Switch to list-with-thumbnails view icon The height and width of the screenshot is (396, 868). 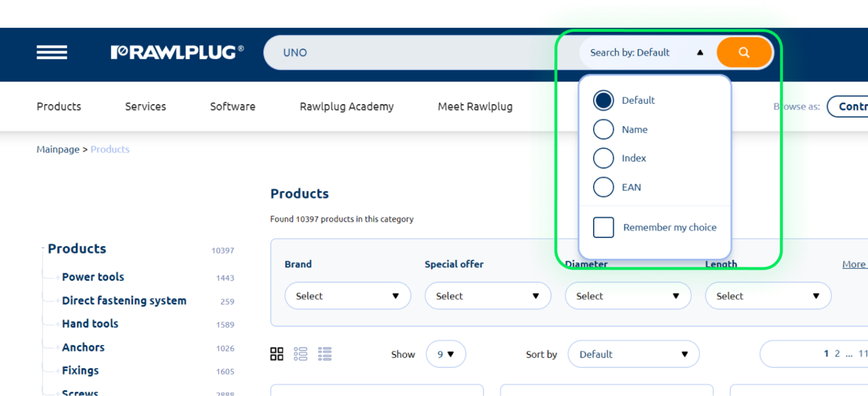point(301,354)
